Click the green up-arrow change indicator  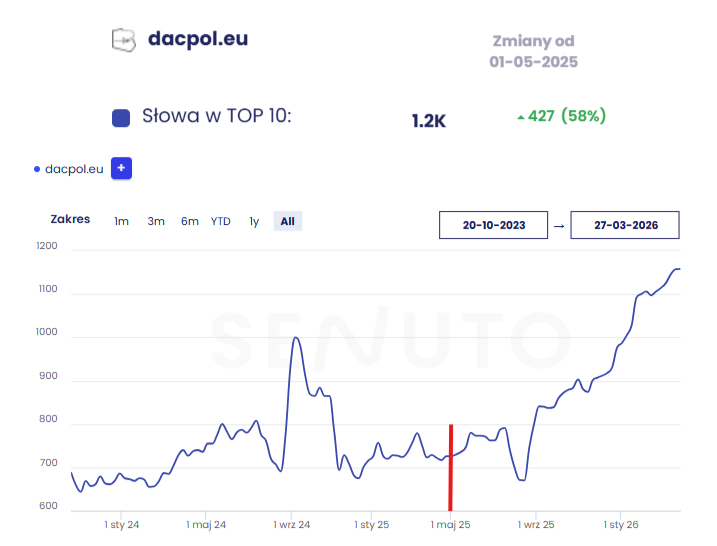click(x=520, y=117)
